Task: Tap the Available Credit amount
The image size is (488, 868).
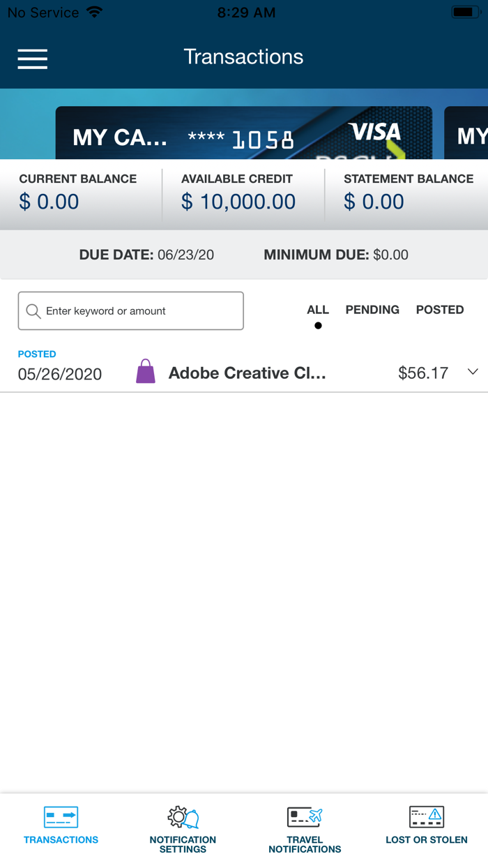Action: 238,202
